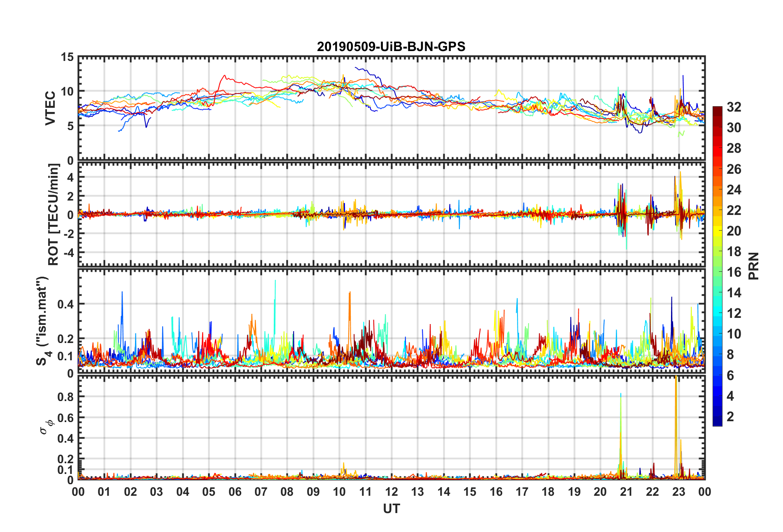Click the sigma-phi axis tick label 0.4
This screenshot has height=532, width=783.
click(x=65, y=438)
